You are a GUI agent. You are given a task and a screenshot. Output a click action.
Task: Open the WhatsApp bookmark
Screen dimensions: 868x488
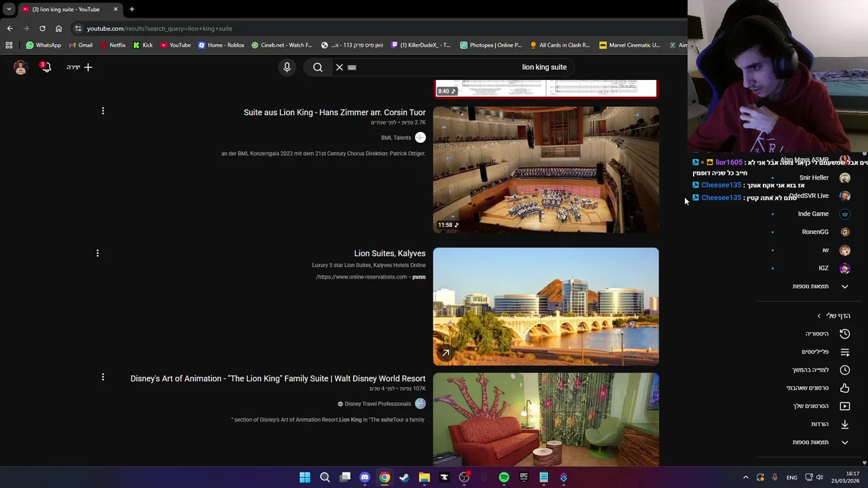click(43, 45)
